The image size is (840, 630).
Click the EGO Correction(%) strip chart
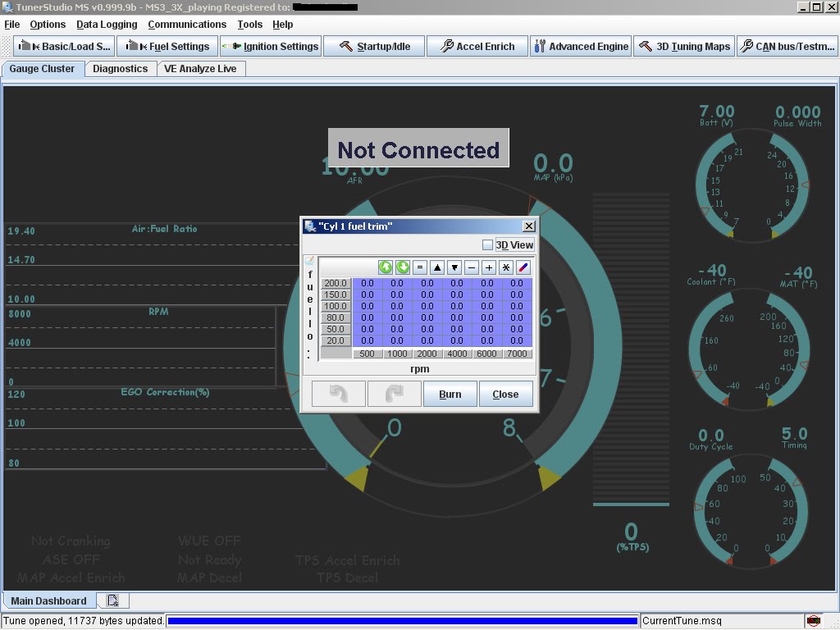pos(165,428)
